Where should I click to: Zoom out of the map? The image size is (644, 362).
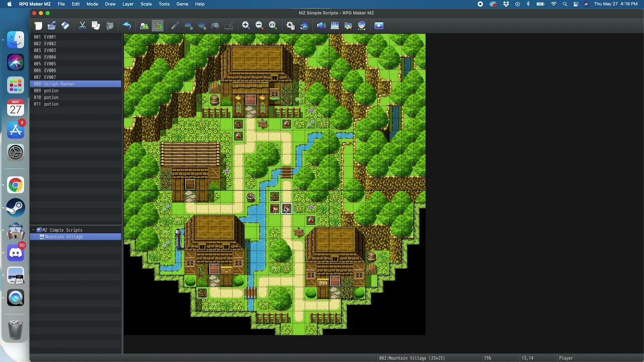click(x=260, y=26)
